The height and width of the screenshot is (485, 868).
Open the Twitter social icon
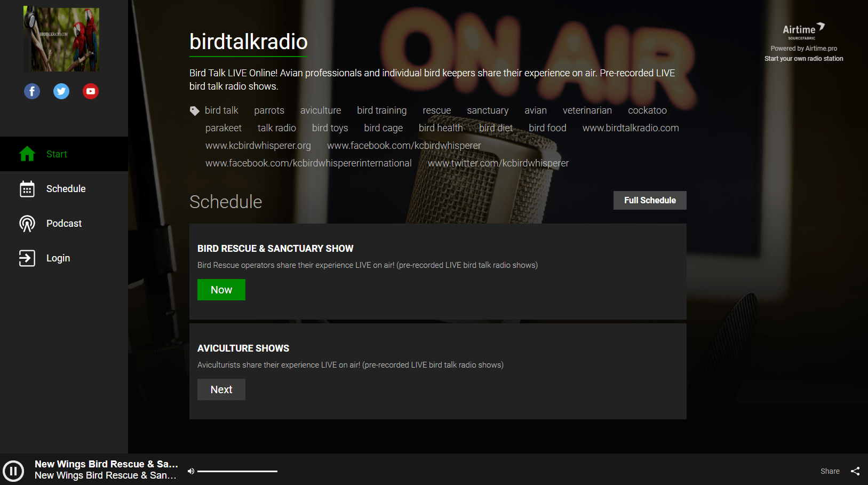(x=61, y=91)
